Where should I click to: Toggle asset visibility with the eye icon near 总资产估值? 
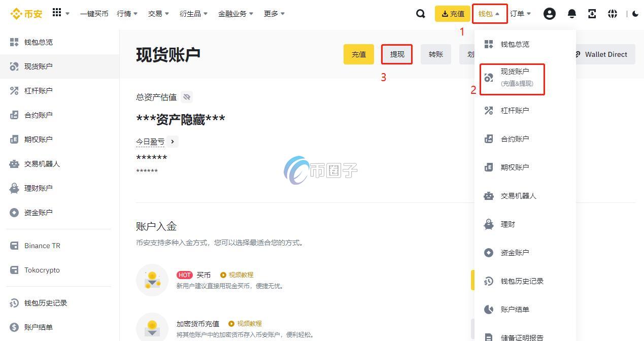tap(186, 97)
